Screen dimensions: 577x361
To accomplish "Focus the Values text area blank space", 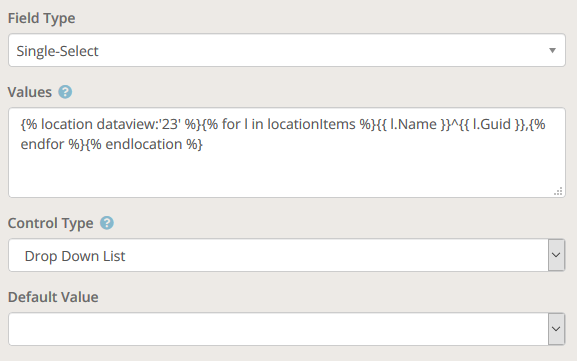I will point(287,173).
